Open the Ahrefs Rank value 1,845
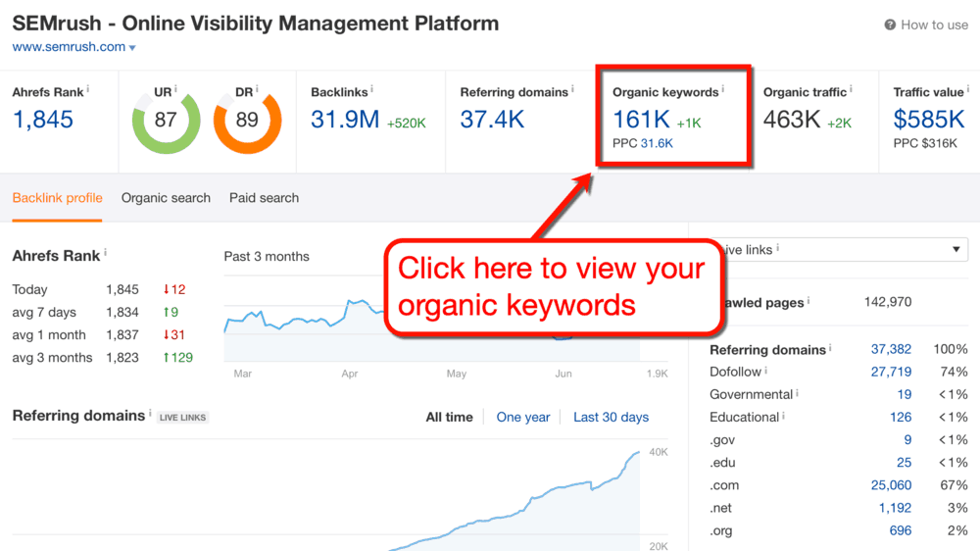This screenshot has width=980, height=551. 43,120
